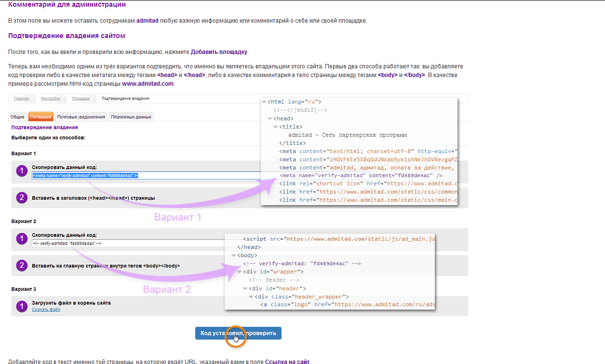605x364 pixels.
Task: Click the comment code field in Вариант 2
Action: point(128,243)
